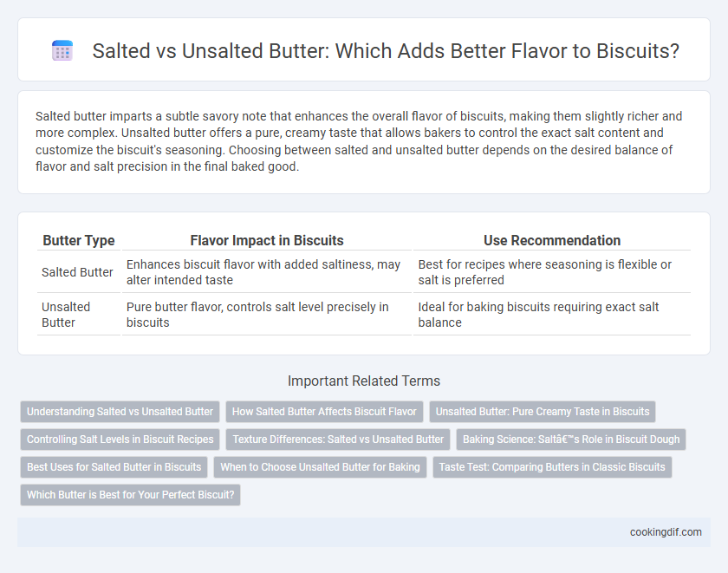Select the 'Salted Butter' table row cell
728x573 pixels.
77,272
